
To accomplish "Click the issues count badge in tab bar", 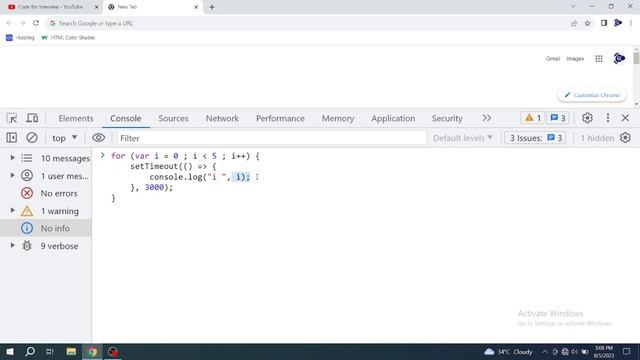I will click(x=558, y=118).
